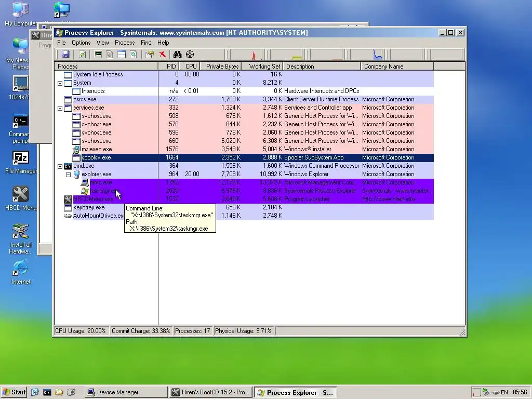Viewport: 532px width, 399px height.
Task: Select svchost.exe with PID 508
Action: (x=244, y=116)
